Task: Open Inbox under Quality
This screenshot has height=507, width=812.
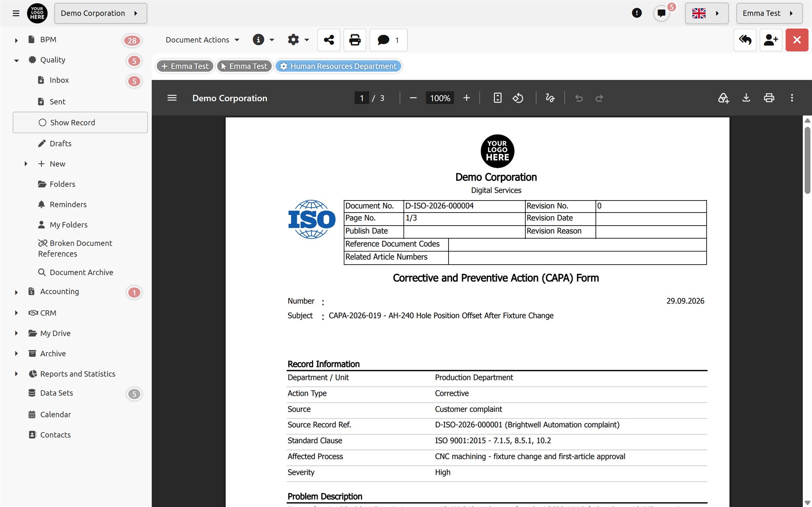Action: click(x=59, y=80)
